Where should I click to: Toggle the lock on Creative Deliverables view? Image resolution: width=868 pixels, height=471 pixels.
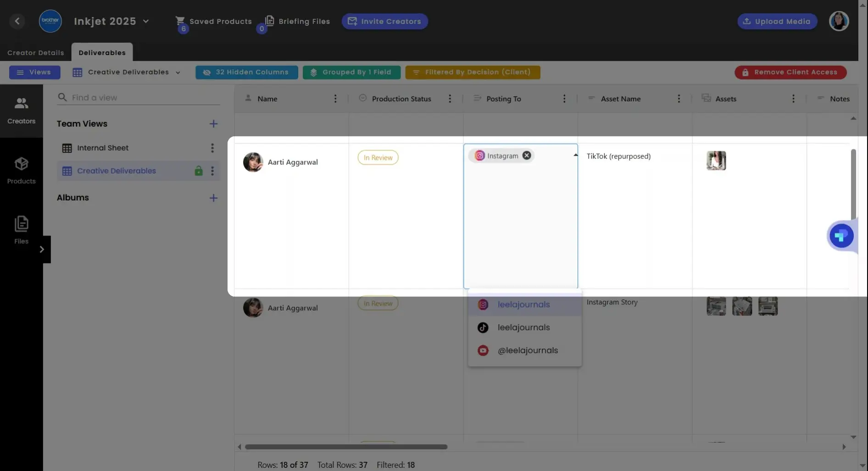pyautogui.click(x=198, y=171)
